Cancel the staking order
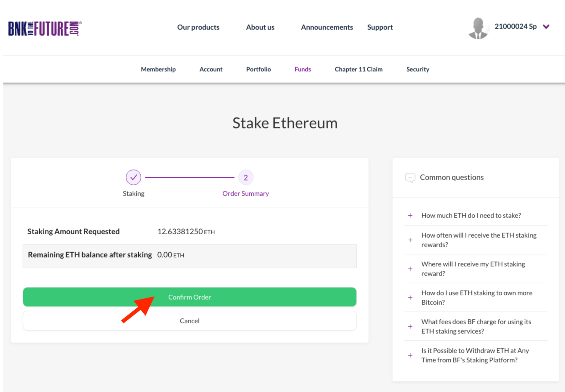The width and height of the screenshot is (565, 392). [x=190, y=321]
